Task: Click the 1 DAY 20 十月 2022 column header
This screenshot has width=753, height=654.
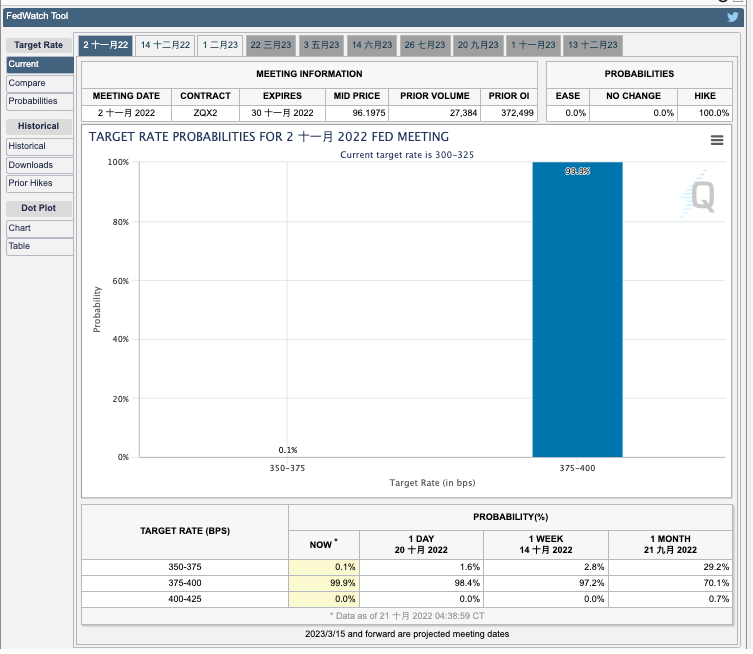Action: [421, 545]
